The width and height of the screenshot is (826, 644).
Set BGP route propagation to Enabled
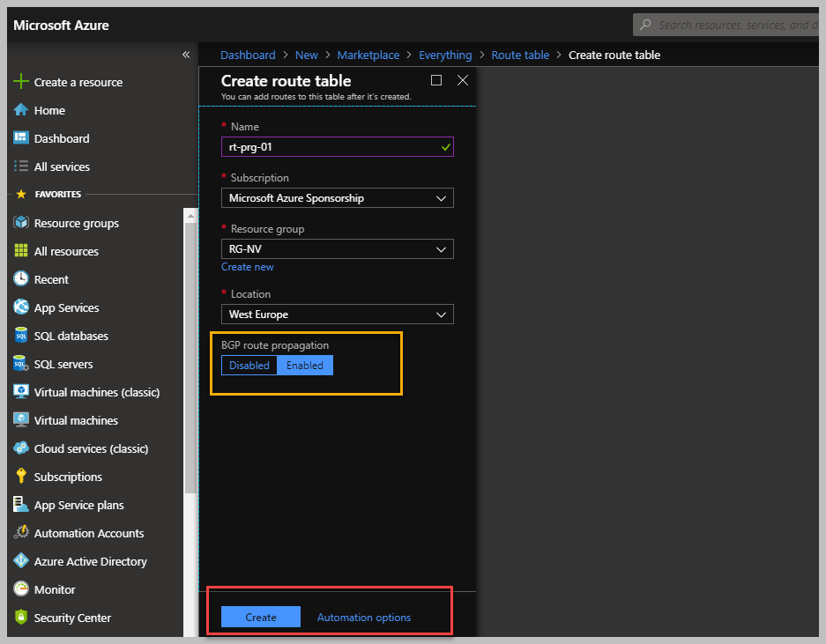click(305, 365)
